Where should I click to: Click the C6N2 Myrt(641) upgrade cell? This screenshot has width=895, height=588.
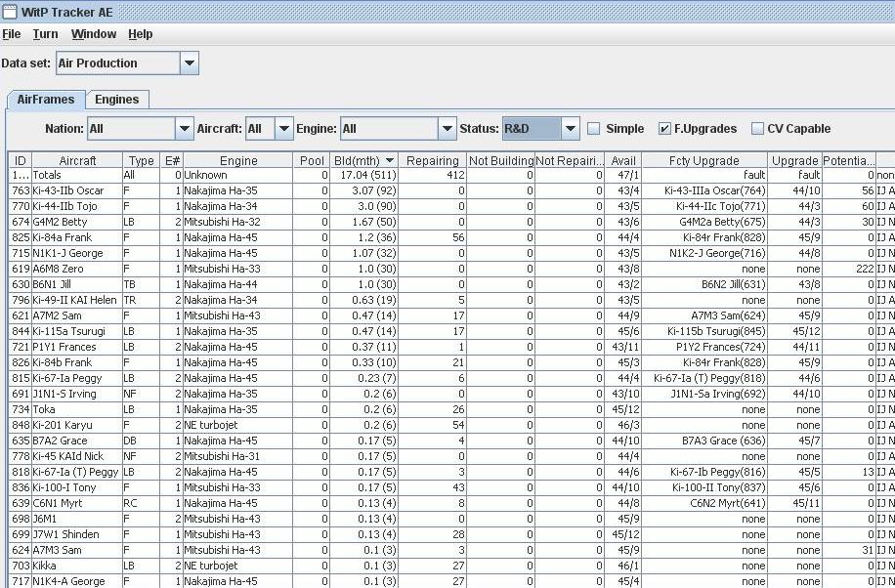coord(704,503)
